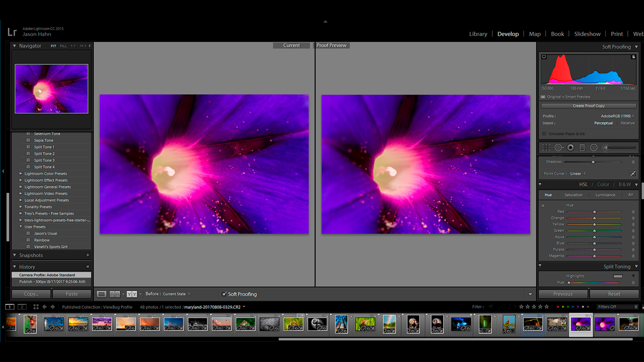Toggle the Split Toning panel switch
Screen dimensions: 644x362
[540, 266]
